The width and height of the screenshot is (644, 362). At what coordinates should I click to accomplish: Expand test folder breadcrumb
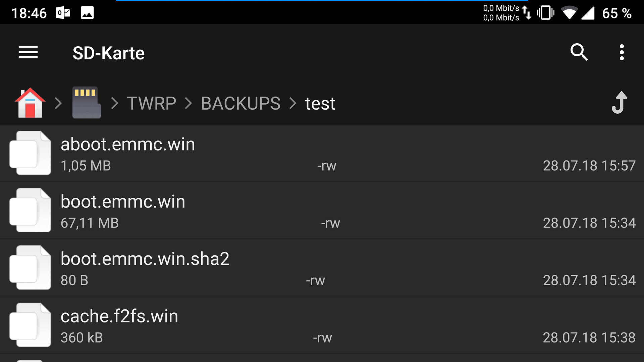pyautogui.click(x=319, y=103)
